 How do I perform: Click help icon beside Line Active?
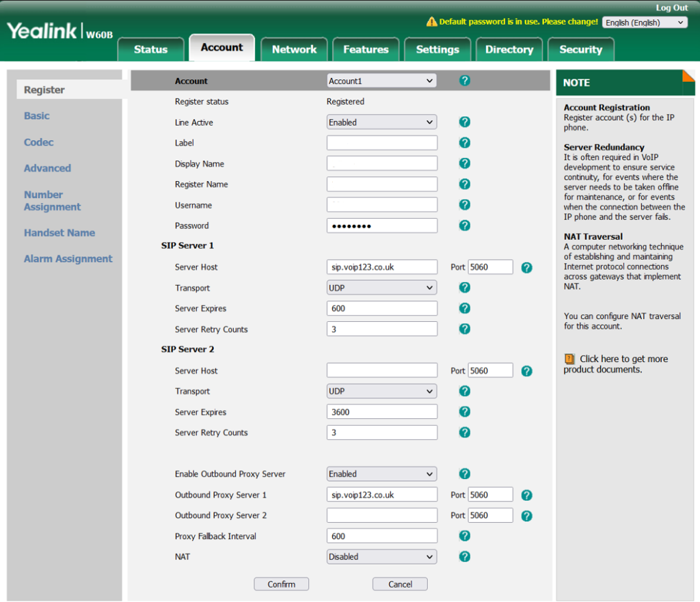click(x=465, y=122)
